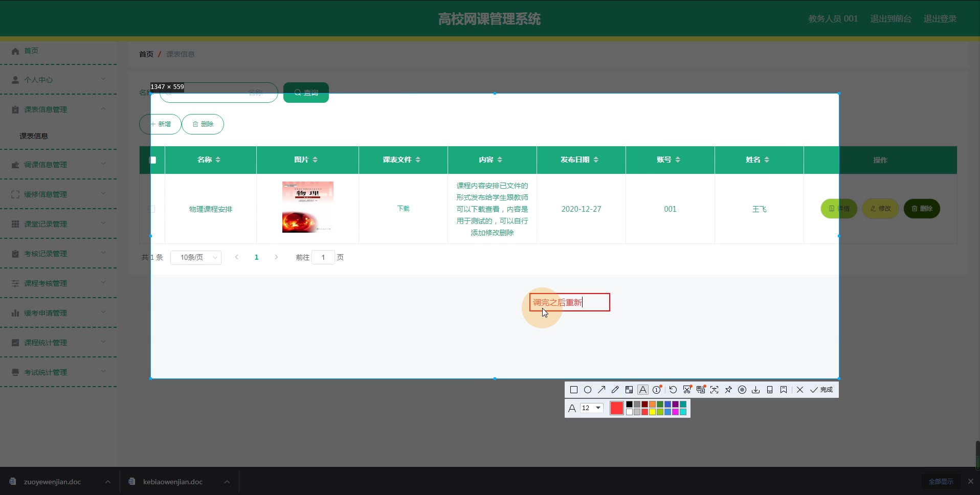This screenshot has height=495, width=980.
Task: Click the 删除 button beside 新增
Action: [203, 124]
